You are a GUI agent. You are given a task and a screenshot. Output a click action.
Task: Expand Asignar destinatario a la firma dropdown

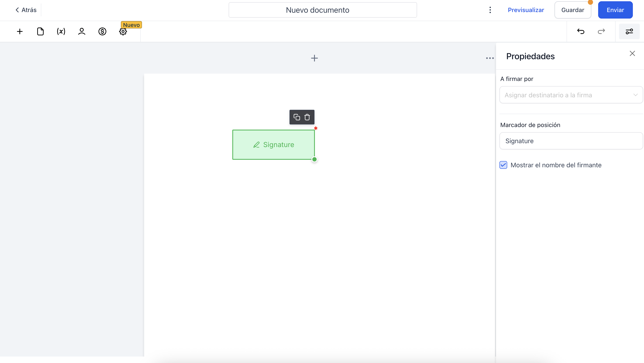tap(571, 95)
